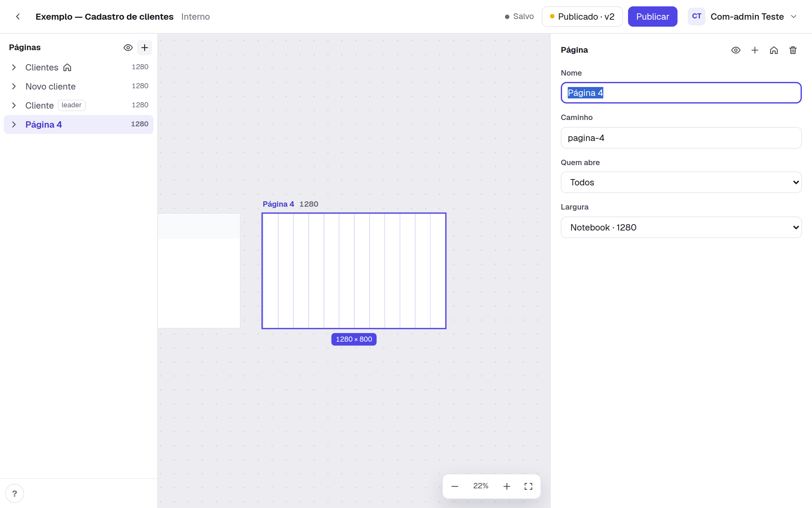Select the Novo cliente page
The image size is (812, 508).
[79, 86]
